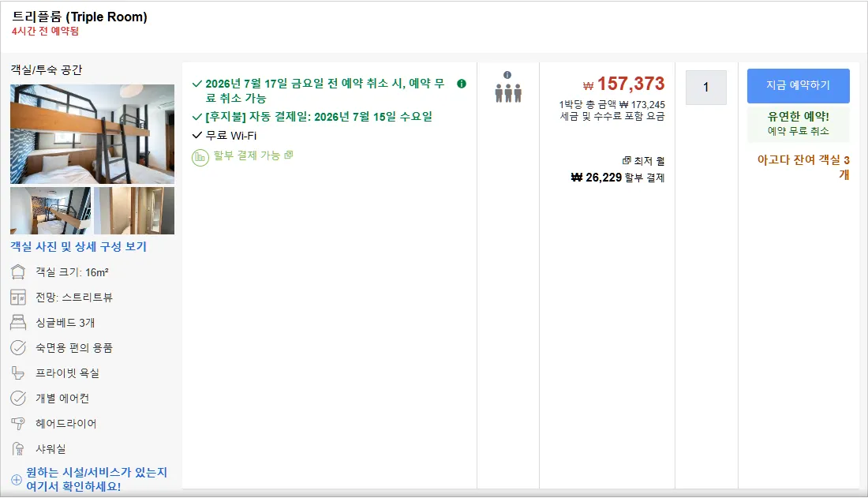Click the hair dryer icon
Screen dimensions: 868x498
(18, 423)
